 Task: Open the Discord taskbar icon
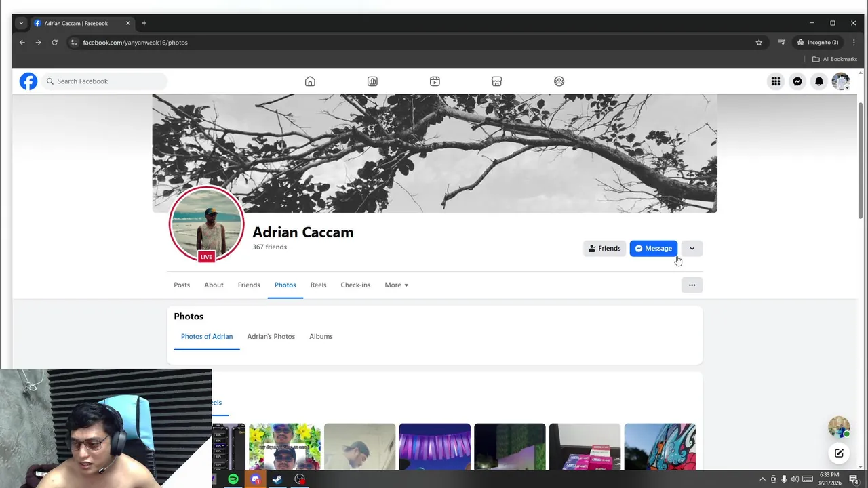coord(256,479)
